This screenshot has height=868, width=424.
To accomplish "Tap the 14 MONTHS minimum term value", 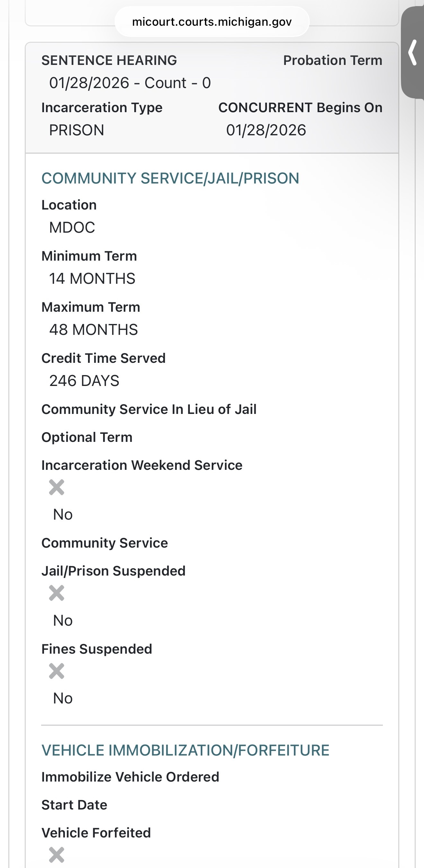I will (92, 279).
